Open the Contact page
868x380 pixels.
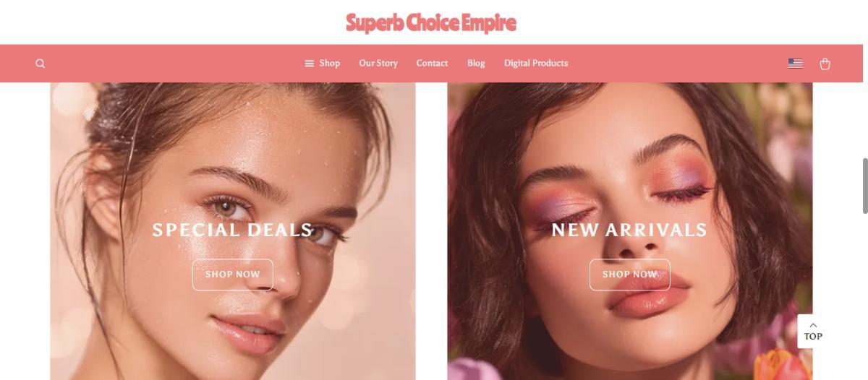click(x=432, y=64)
